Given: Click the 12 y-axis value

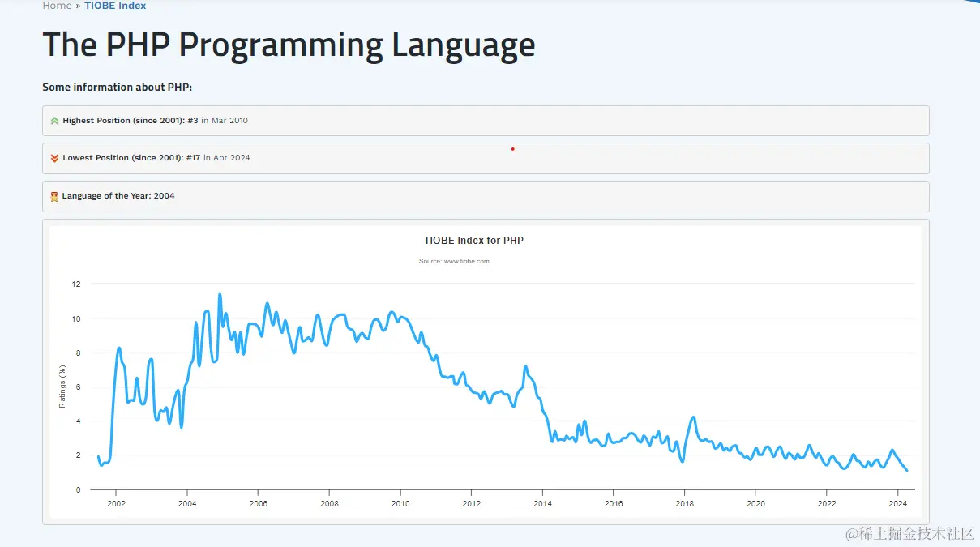Looking at the screenshot, I should tap(76, 284).
